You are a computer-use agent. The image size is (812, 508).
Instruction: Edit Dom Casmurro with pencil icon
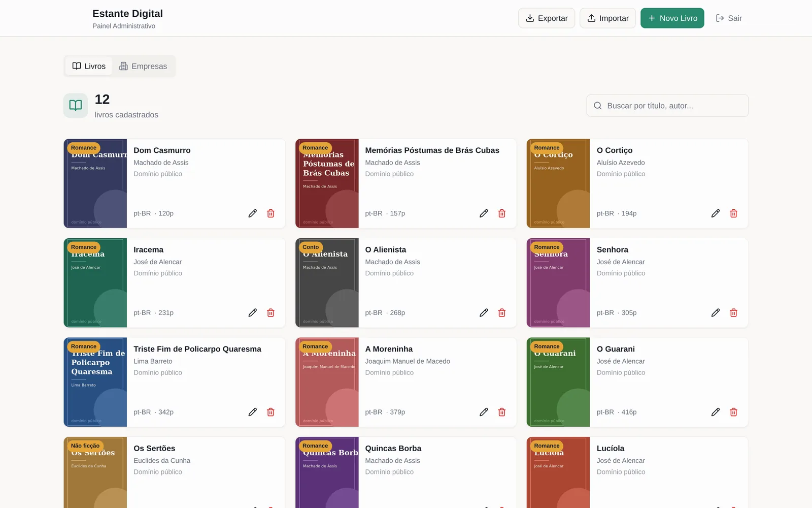252,213
